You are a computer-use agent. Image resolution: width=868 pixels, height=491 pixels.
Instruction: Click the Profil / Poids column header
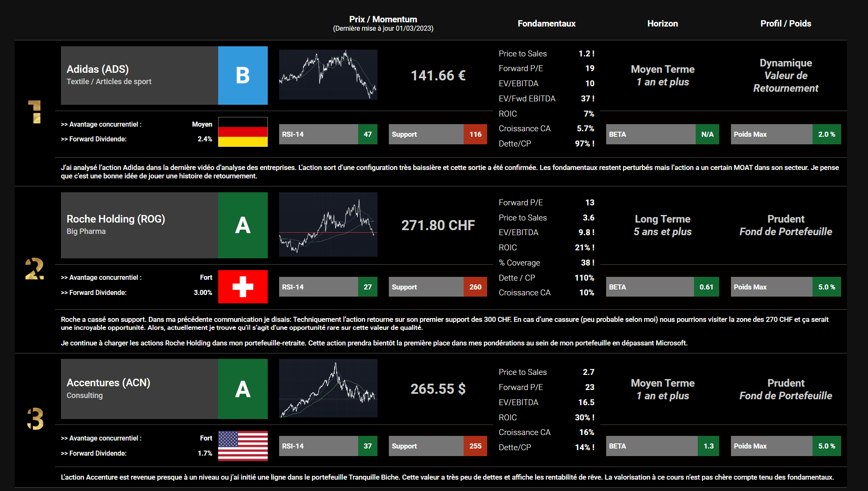point(786,24)
